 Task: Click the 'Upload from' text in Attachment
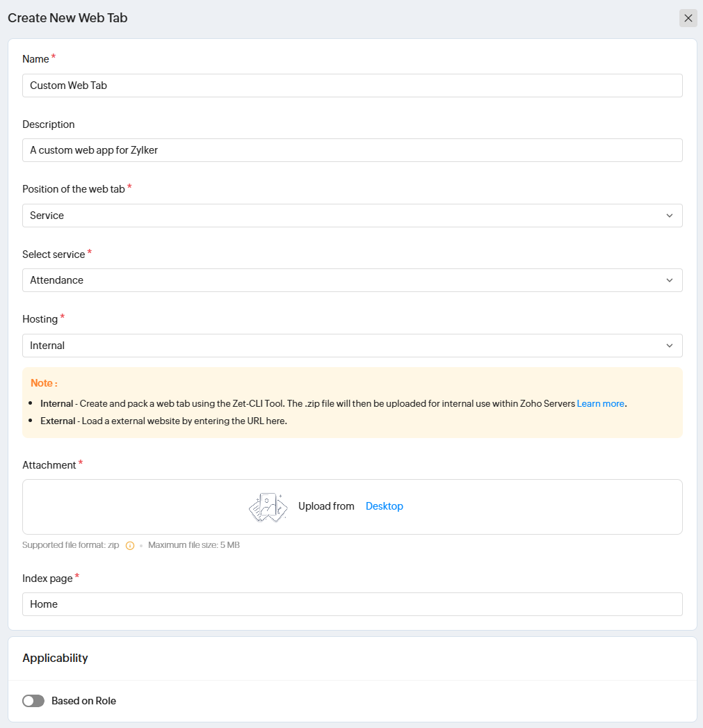click(326, 506)
